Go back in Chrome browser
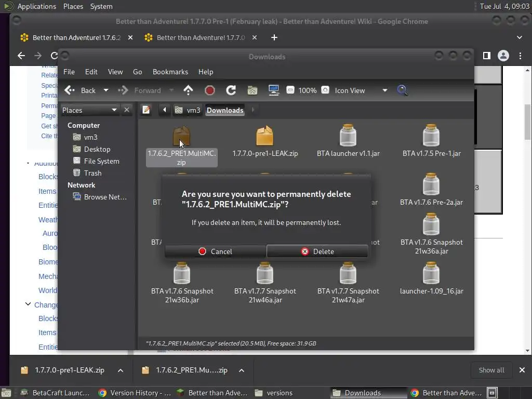The width and height of the screenshot is (532, 399). [x=21, y=56]
